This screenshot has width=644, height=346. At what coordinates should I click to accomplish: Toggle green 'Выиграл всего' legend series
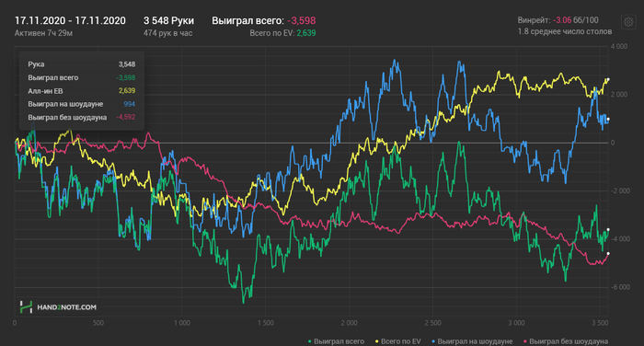click(336, 341)
